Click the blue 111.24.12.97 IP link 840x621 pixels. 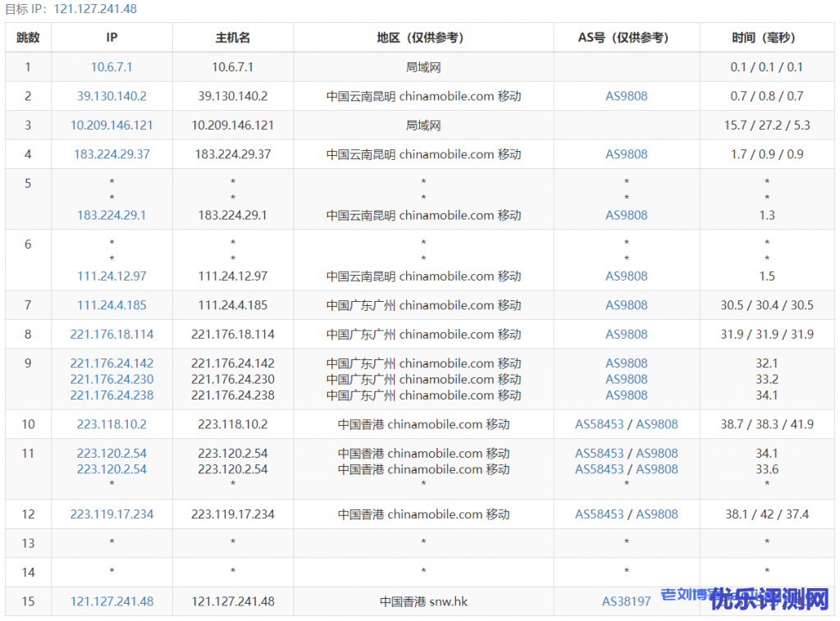[112, 276]
